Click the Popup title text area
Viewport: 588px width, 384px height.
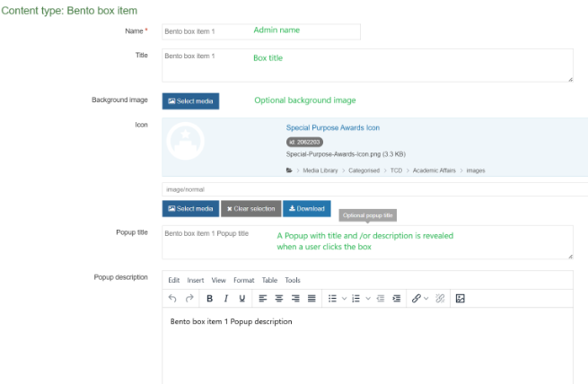(x=367, y=242)
